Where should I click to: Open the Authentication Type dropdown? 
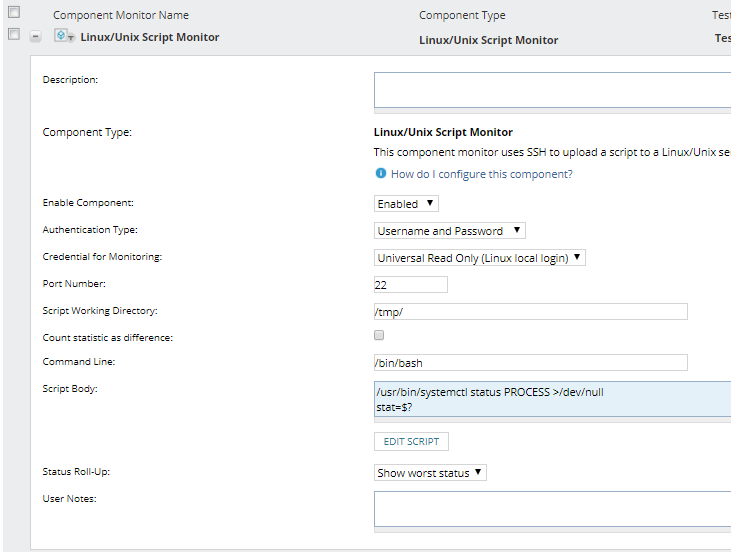click(x=449, y=231)
